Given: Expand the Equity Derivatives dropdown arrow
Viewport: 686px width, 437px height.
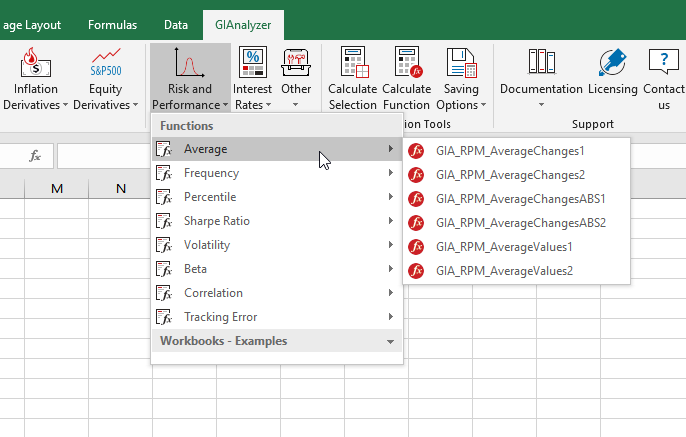Looking at the screenshot, I should pos(135,105).
